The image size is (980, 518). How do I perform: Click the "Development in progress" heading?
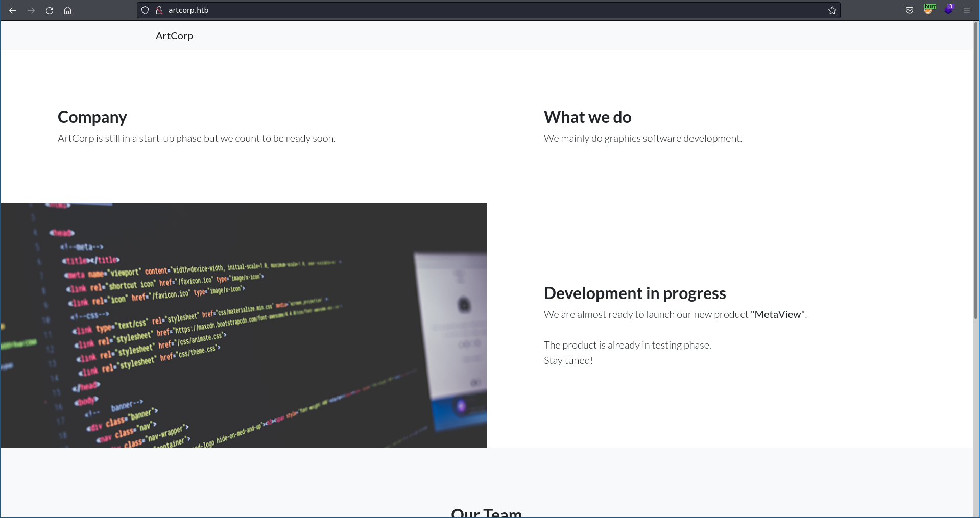634,293
